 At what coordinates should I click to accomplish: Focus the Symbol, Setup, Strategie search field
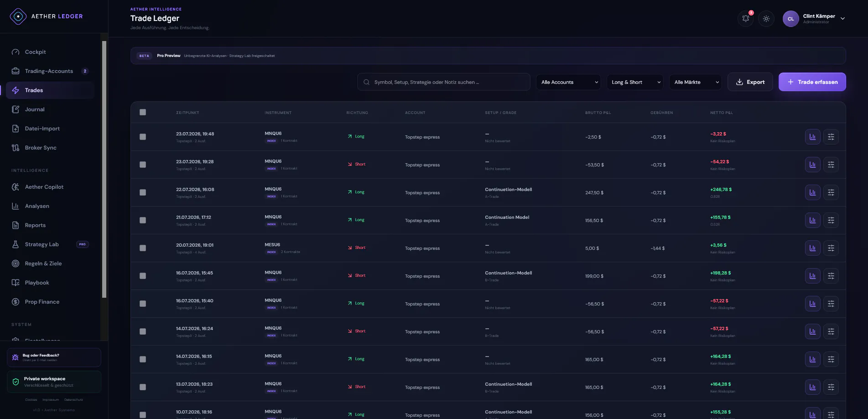pyautogui.click(x=444, y=82)
